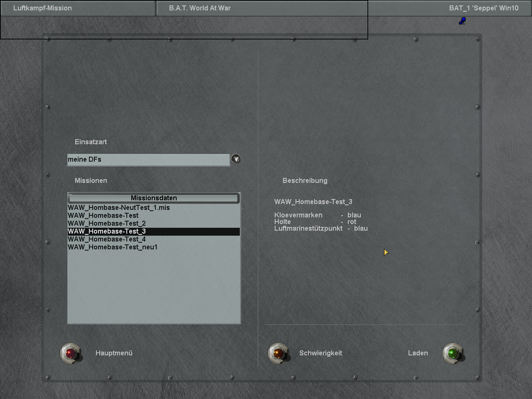Select highlighted mission WAW_Homebase-Test_3

[x=154, y=232]
